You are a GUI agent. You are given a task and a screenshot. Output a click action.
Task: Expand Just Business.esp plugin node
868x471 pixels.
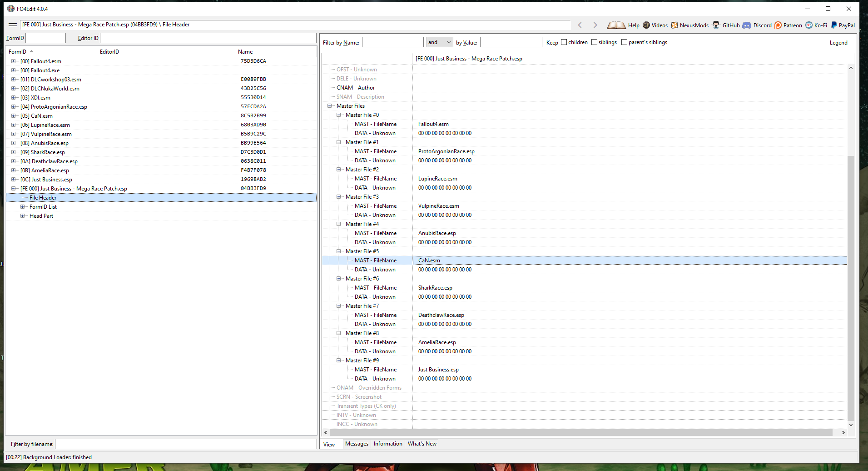pyautogui.click(x=14, y=180)
